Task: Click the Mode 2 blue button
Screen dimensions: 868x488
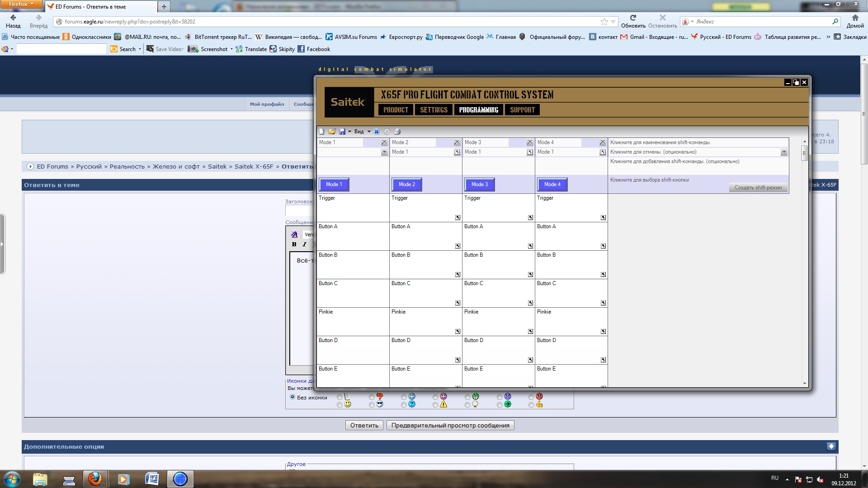Action: pyautogui.click(x=407, y=184)
